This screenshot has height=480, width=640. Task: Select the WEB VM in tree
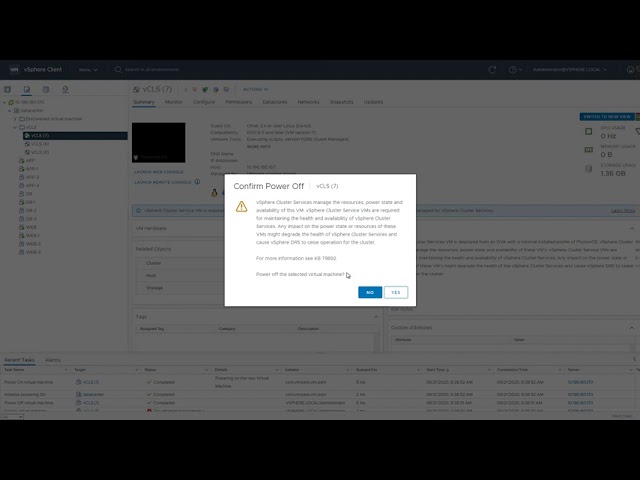coord(31,227)
